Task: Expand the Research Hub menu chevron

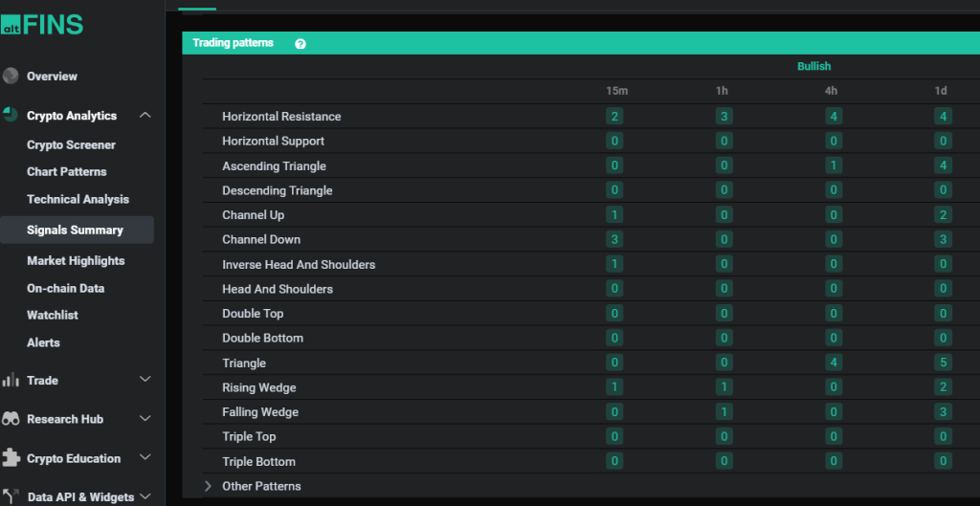Action: point(145,419)
